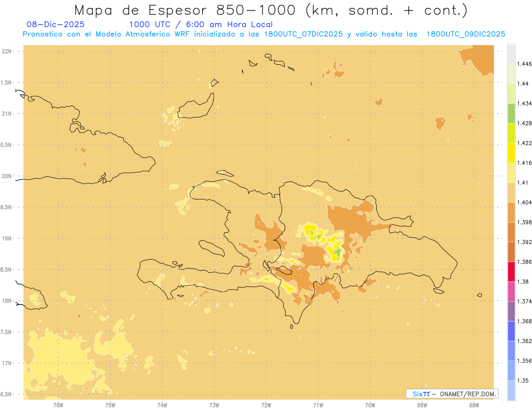The image size is (532, 411).
Task: Click the 1.404 legend value label
Action: [x=524, y=202]
